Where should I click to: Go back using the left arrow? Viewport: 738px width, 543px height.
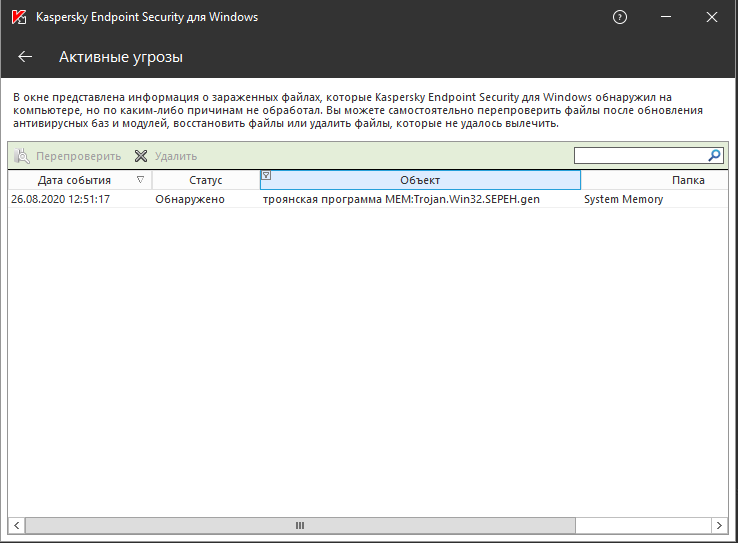[26, 57]
